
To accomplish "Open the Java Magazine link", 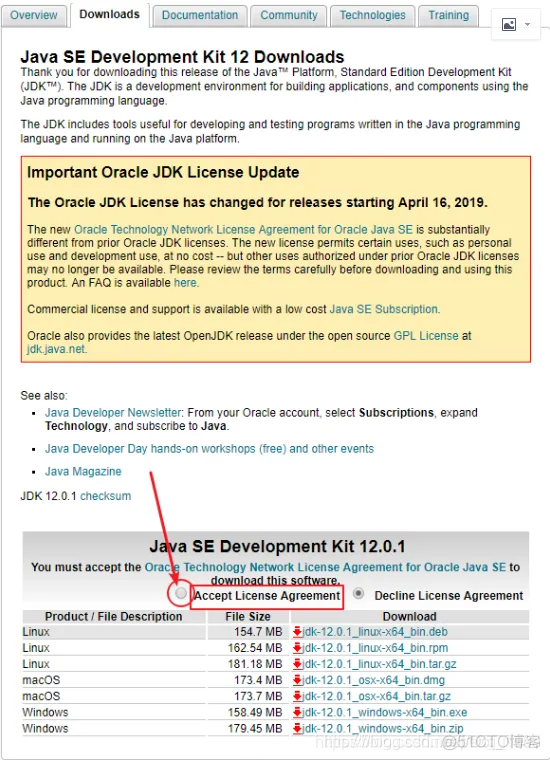I will (x=83, y=472).
